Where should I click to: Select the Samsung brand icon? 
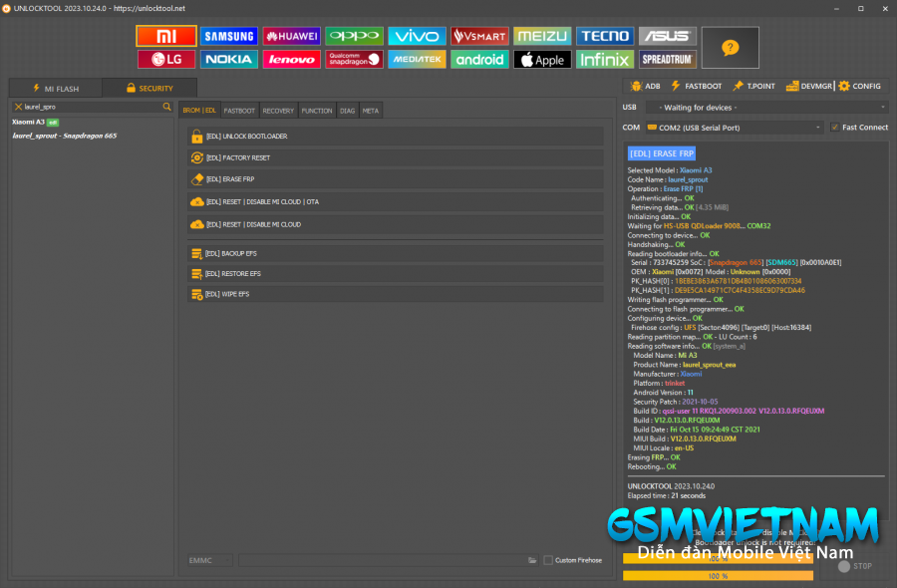coord(229,36)
